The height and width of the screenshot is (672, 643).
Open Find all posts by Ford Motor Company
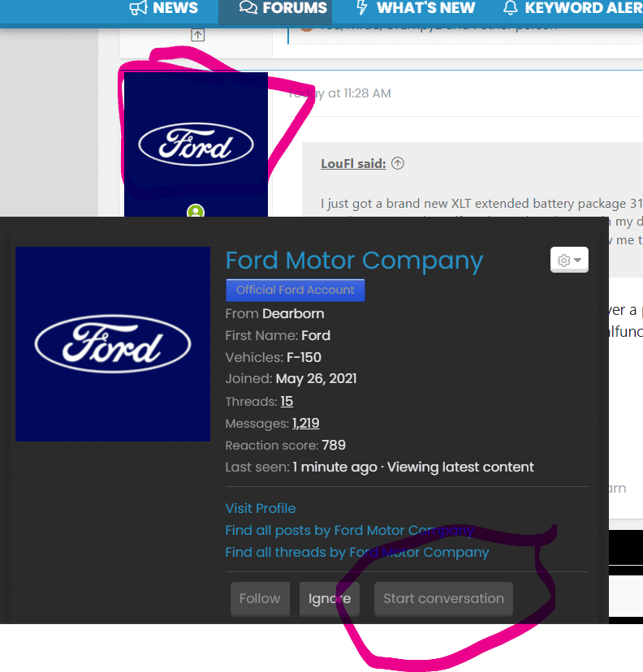(x=349, y=530)
